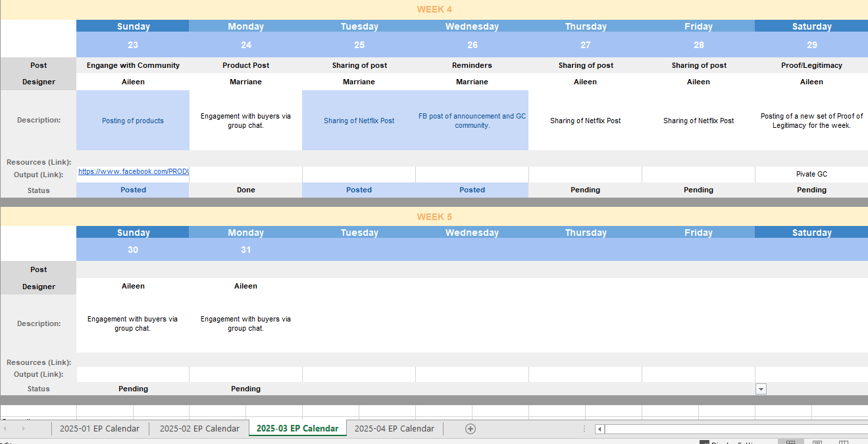Add a new sheet with plus button

[x=470, y=429]
